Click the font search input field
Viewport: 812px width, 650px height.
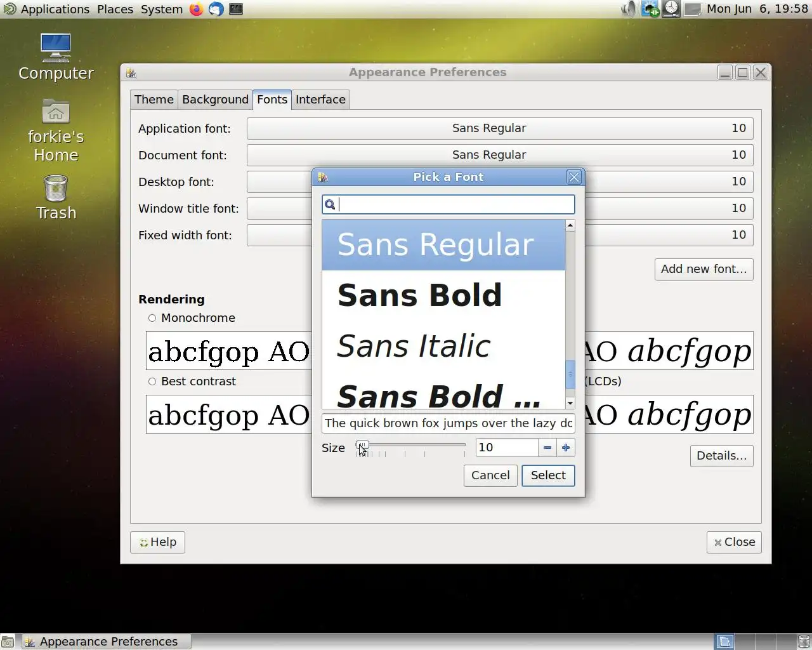(449, 204)
